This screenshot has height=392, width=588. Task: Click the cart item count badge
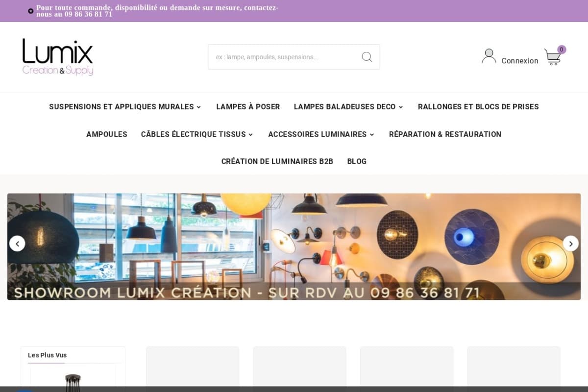[562, 49]
